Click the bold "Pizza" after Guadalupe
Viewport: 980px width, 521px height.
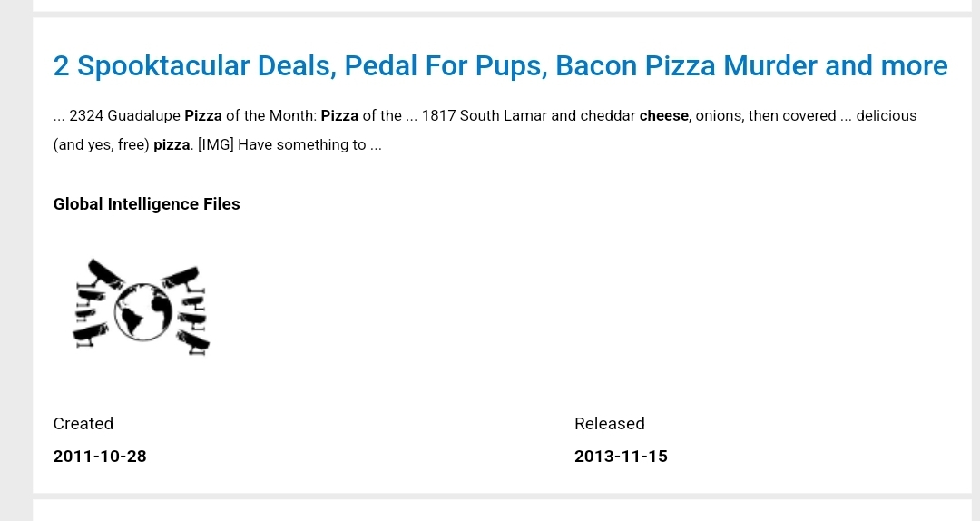[x=203, y=115]
